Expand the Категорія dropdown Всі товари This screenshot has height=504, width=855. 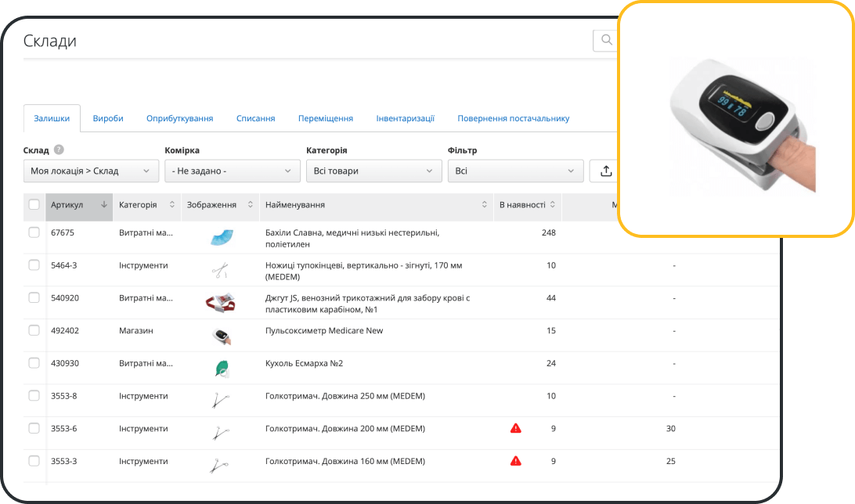tap(373, 171)
